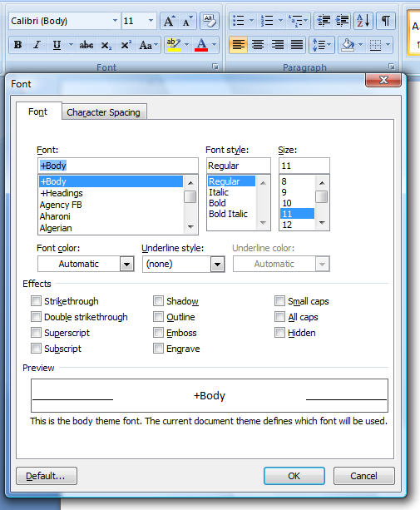The width and height of the screenshot is (420, 510).
Task: Expand the Shading dropdown arrow
Action: pyautogui.click(x=360, y=45)
